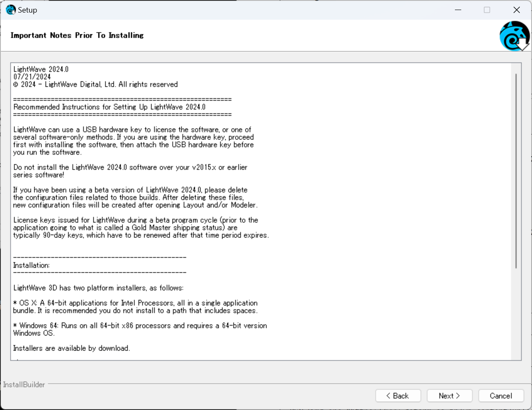Click the Setup title bar app icon
532x410 pixels.
coord(10,10)
